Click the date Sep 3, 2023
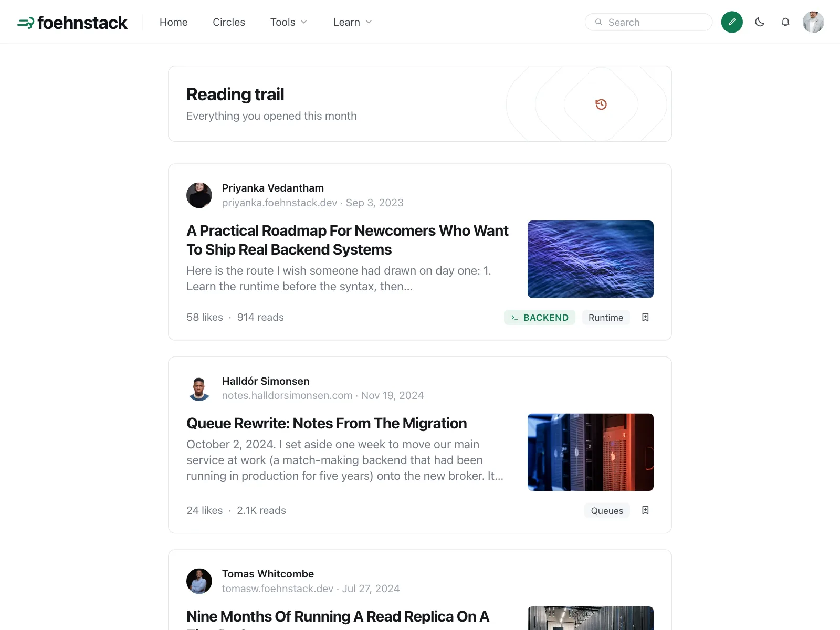 pos(374,203)
